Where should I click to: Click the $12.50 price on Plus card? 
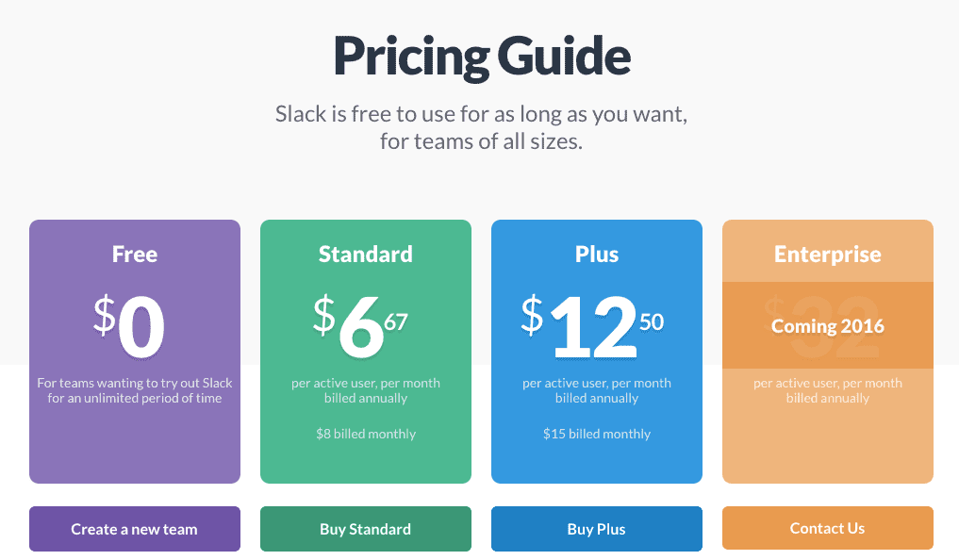[594, 325]
